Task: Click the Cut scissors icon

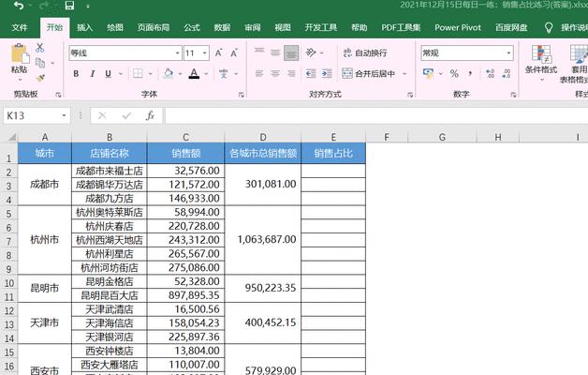Action: (x=39, y=48)
